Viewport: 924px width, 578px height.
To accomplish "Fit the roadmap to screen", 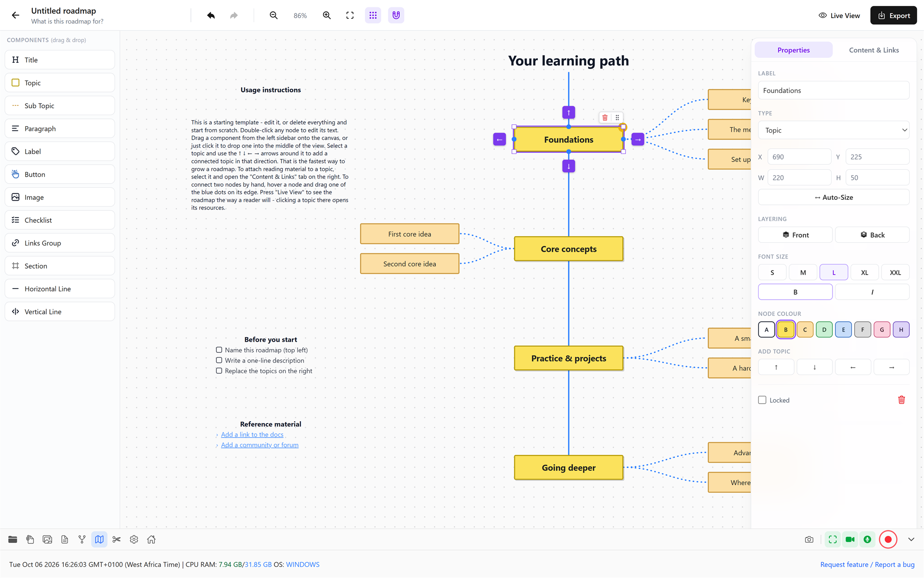I will pos(350,15).
